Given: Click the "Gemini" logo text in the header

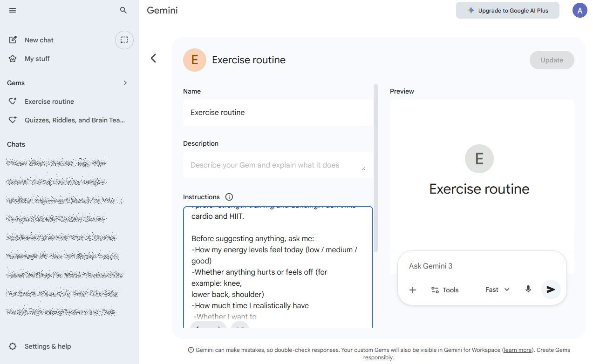Looking at the screenshot, I should click(x=162, y=10).
